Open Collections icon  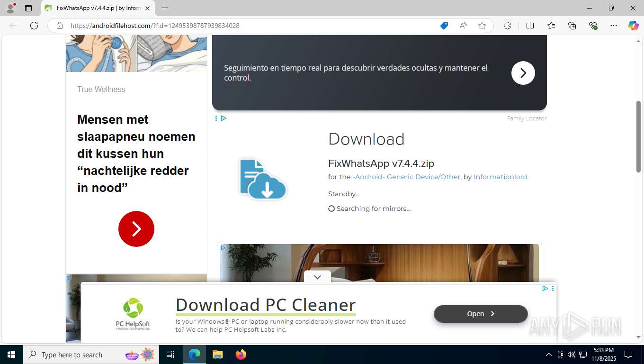(572, 26)
